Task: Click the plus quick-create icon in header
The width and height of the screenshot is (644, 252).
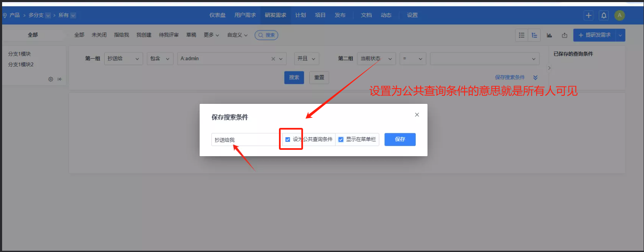Action: pyautogui.click(x=588, y=16)
